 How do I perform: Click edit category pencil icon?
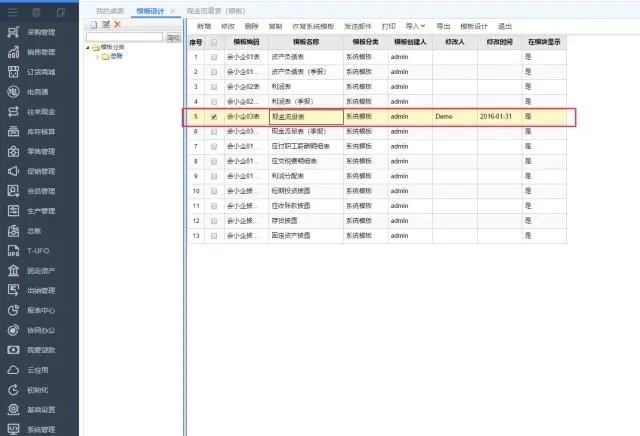(106, 24)
